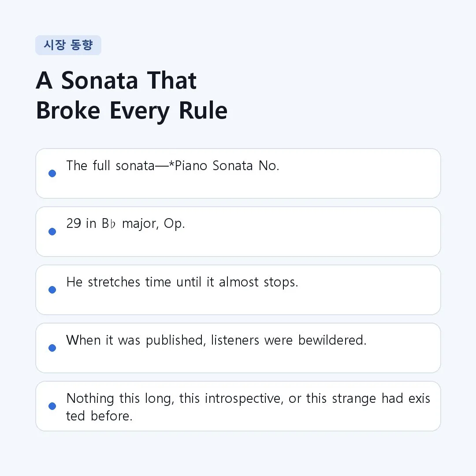Click the flat symbol in B♭ major
Viewport: 476px width, 476px height.
pos(113,224)
